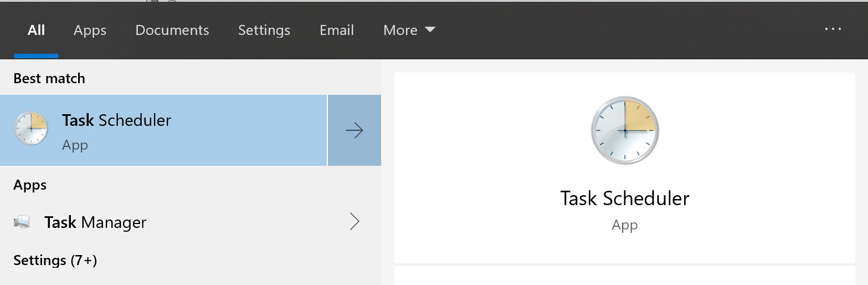Click the Task Scheduler title in preview pane
This screenshot has width=868, height=285.
624,199
